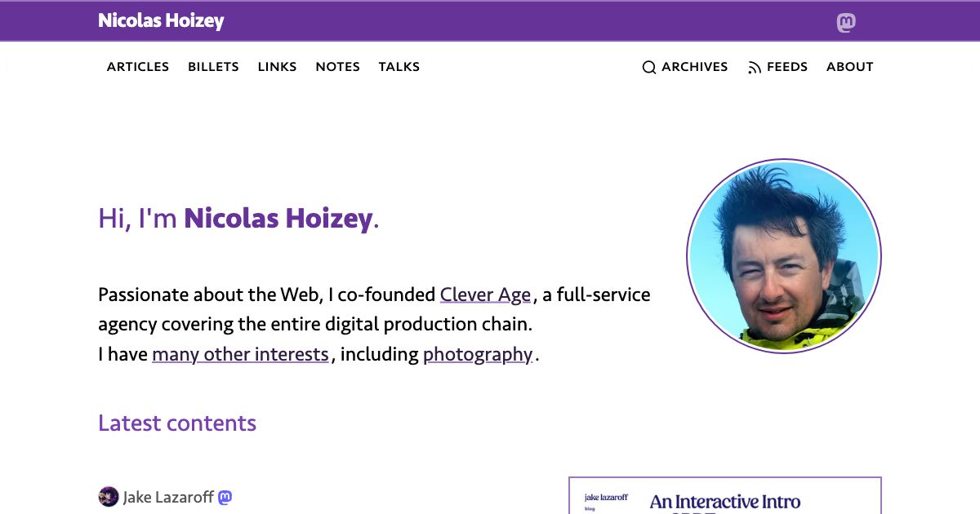The height and width of the screenshot is (514, 980).
Task: Open the BILLETS navigation item
Action: (213, 67)
